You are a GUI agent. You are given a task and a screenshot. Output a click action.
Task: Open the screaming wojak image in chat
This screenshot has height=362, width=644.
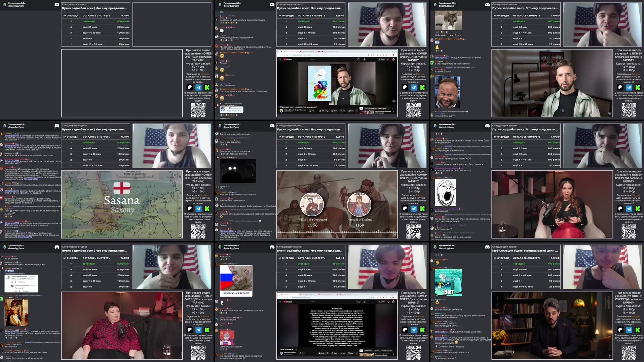445,192
